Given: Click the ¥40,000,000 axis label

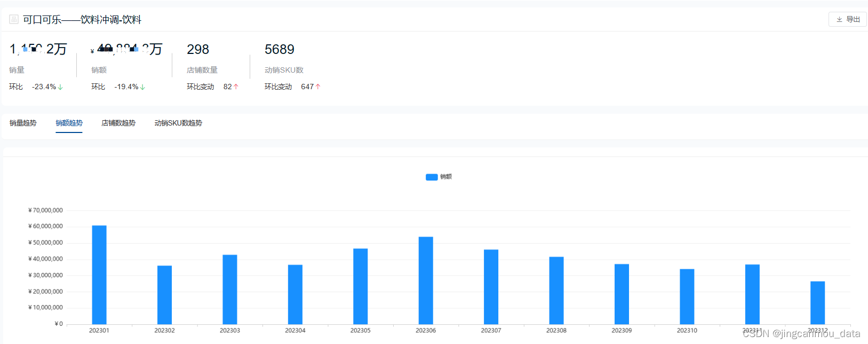Looking at the screenshot, I should click(x=45, y=259).
